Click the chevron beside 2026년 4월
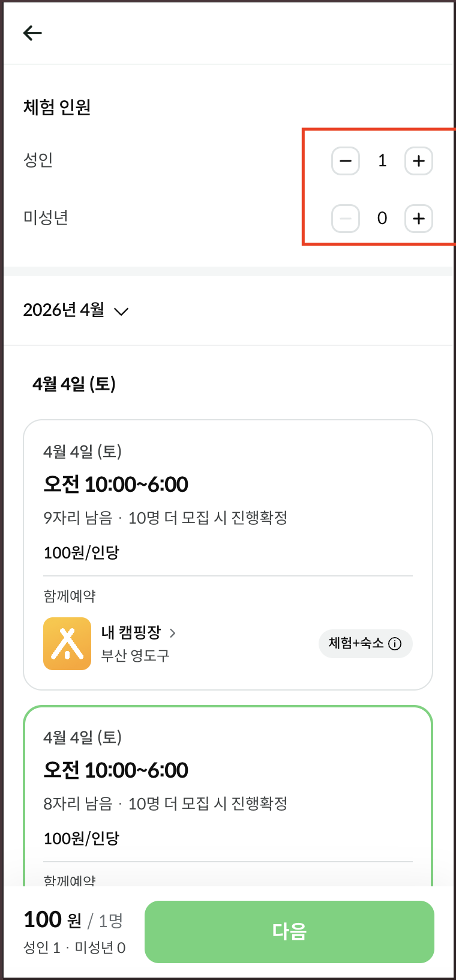The width and height of the screenshot is (456, 980). pyautogui.click(x=121, y=311)
